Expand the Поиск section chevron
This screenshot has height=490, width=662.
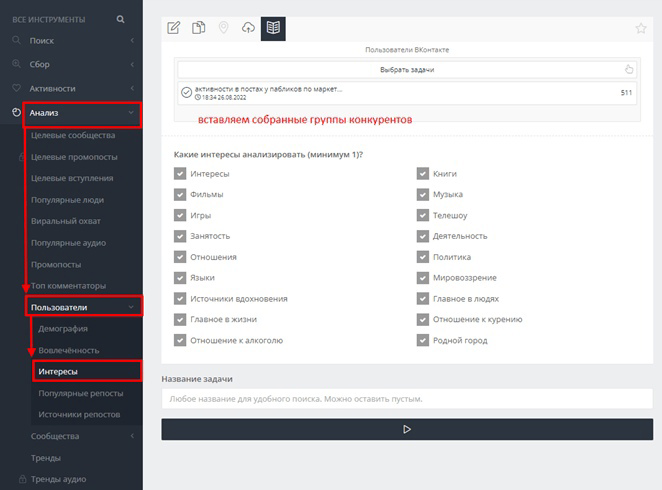click(x=132, y=41)
